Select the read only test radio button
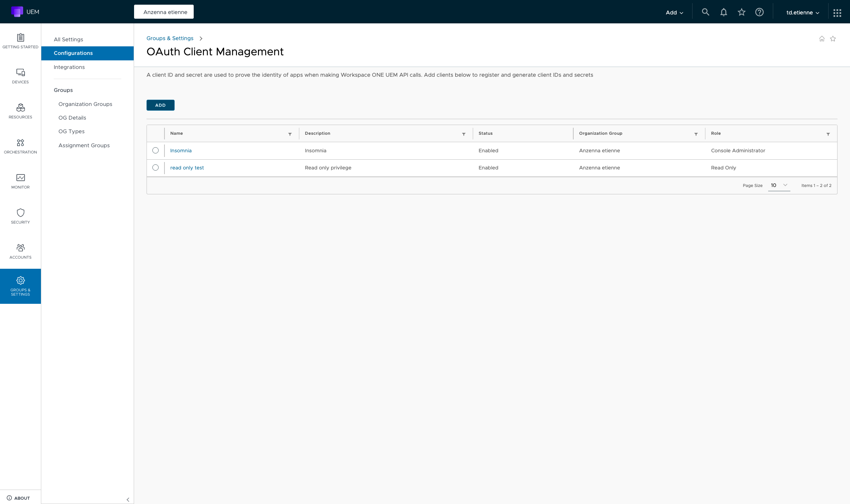The width and height of the screenshot is (850, 504). [x=156, y=167]
